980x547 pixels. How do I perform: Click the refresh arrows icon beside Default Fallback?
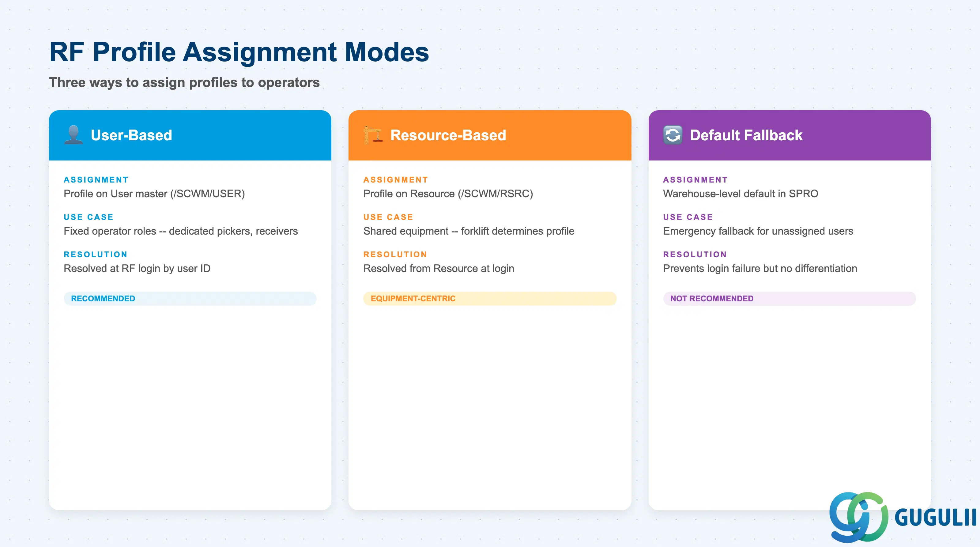[673, 135]
